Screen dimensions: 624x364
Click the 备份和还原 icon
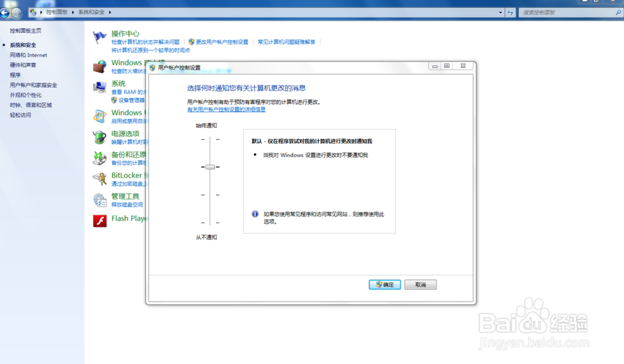pos(99,158)
